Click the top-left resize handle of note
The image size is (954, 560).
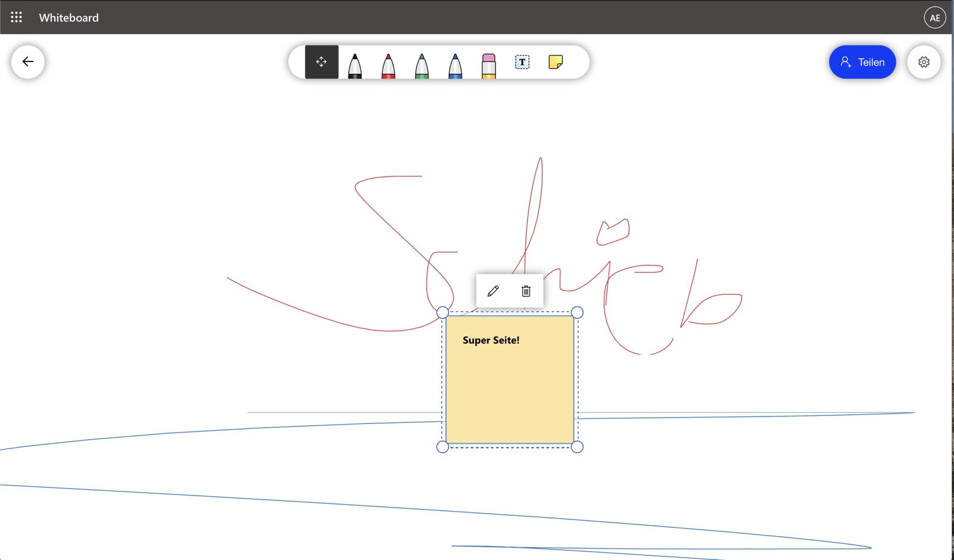coord(442,313)
